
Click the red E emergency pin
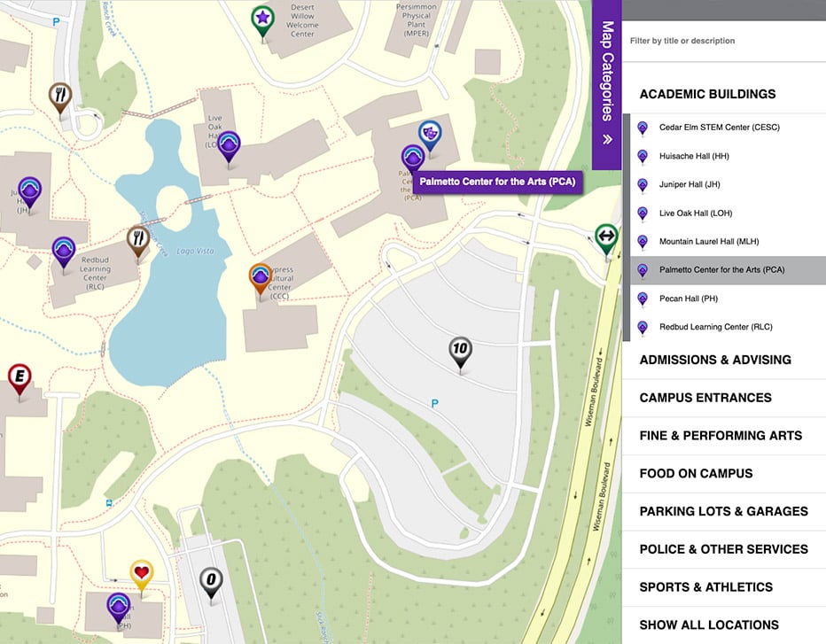coord(19,374)
